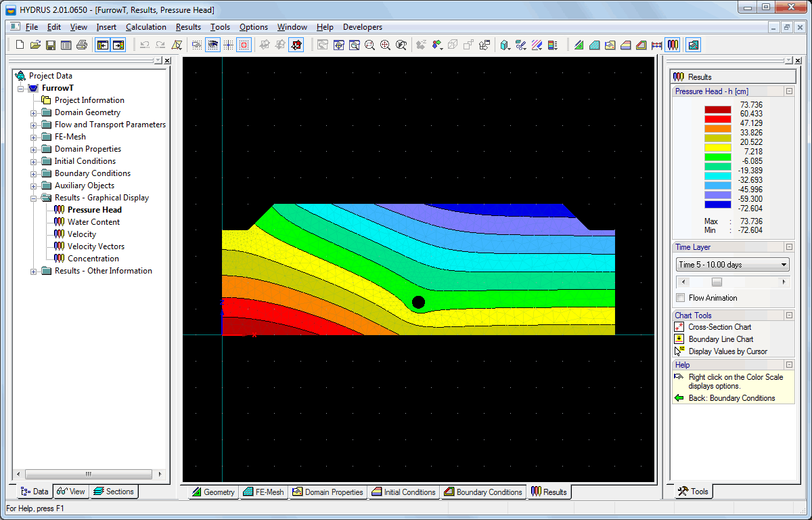This screenshot has height=520, width=812.
Task: Click the Geometry triangle toolbar icon
Action: coord(579,45)
